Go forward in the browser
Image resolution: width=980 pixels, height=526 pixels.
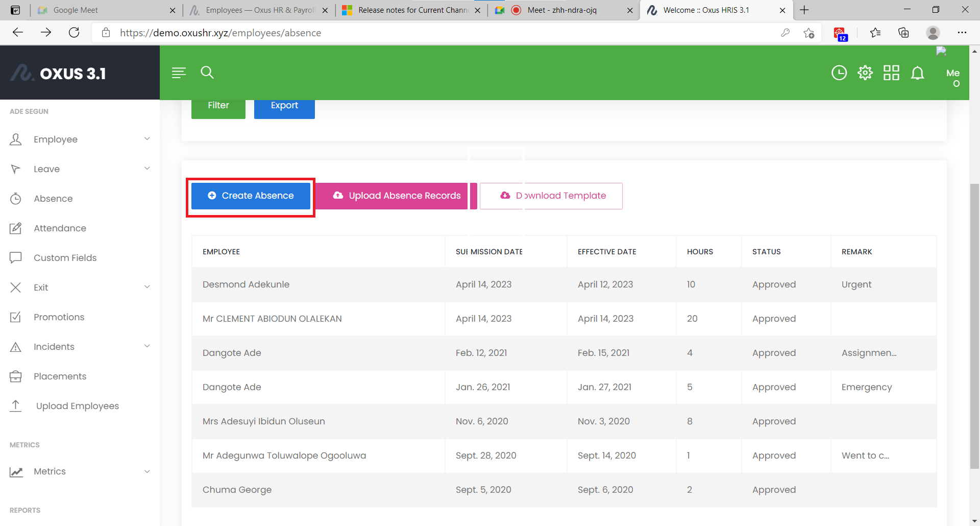[x=46, y=33]
